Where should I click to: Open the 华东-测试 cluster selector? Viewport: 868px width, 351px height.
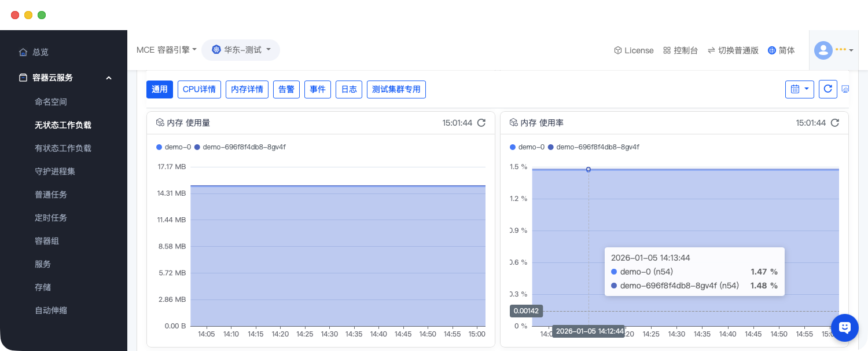pyautogui.click(x=241, y=50)
